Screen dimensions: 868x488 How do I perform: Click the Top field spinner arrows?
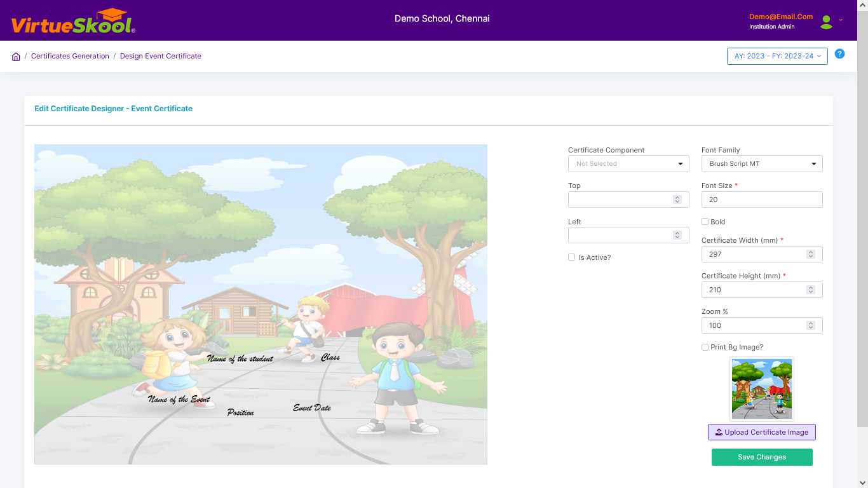(x=677, y=200)
